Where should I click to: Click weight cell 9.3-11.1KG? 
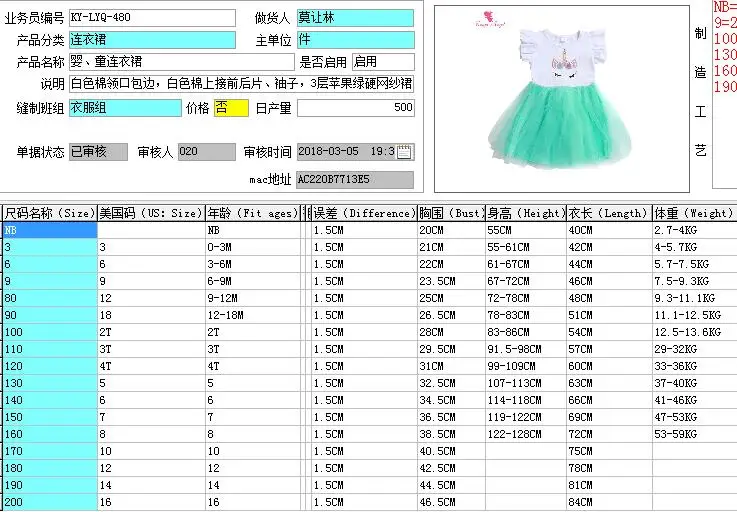click(x=694, y=298)
